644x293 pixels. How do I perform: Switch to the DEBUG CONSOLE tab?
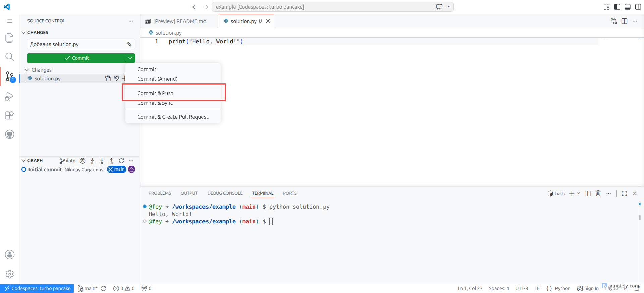tap(225, 193)
